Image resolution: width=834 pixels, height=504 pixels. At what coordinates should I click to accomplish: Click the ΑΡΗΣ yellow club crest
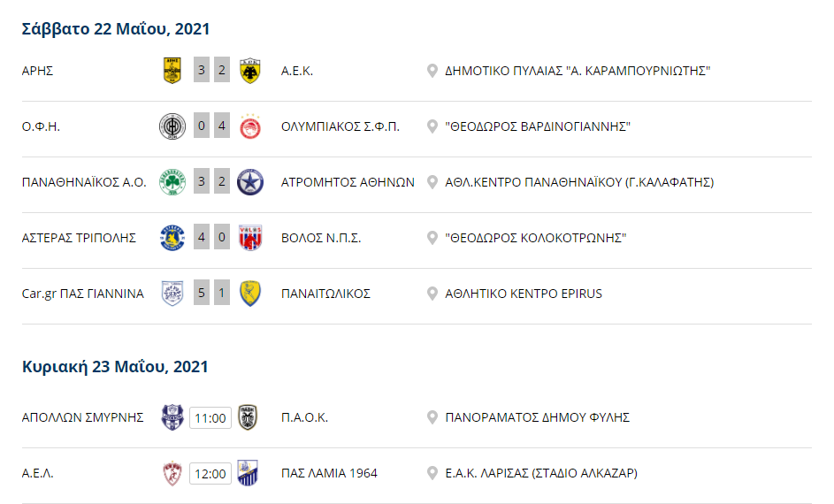pyautogui.click(x=172, y=71)
